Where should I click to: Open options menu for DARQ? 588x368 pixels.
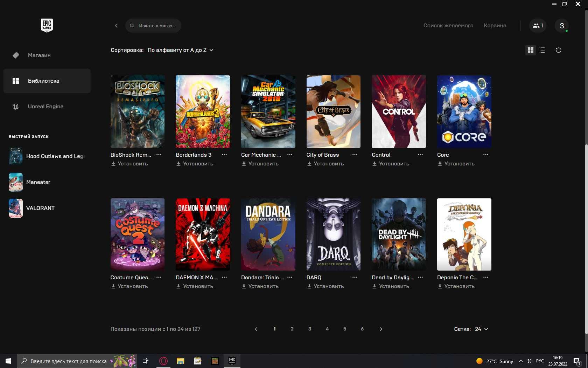pyautogui.click(x=355, y=277)
